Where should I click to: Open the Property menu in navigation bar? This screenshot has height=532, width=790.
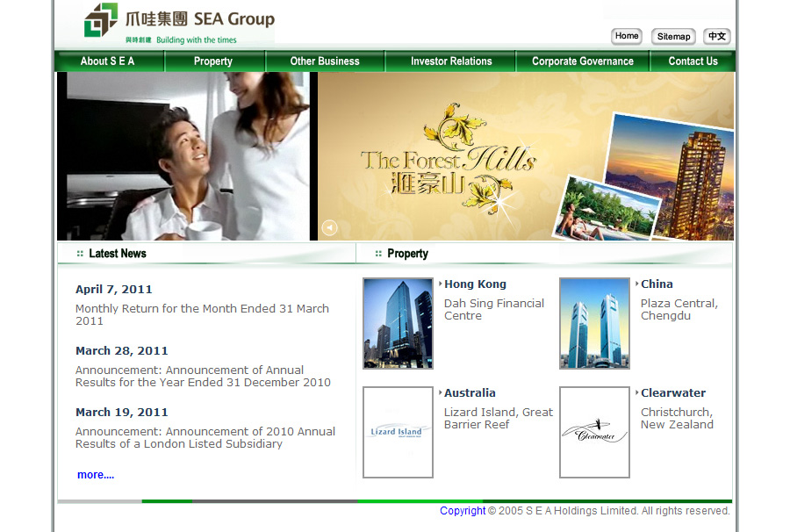pos(213,61)
